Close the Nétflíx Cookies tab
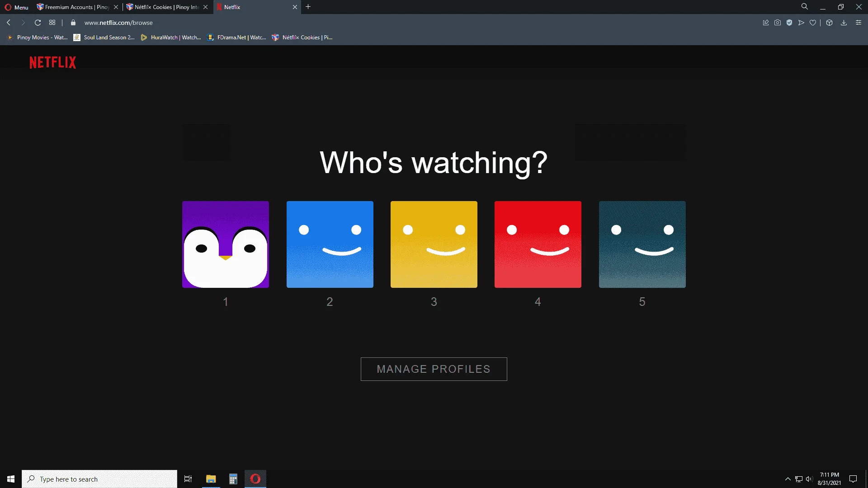This screenshot has height=488, width=868. (x=206, y=7)
